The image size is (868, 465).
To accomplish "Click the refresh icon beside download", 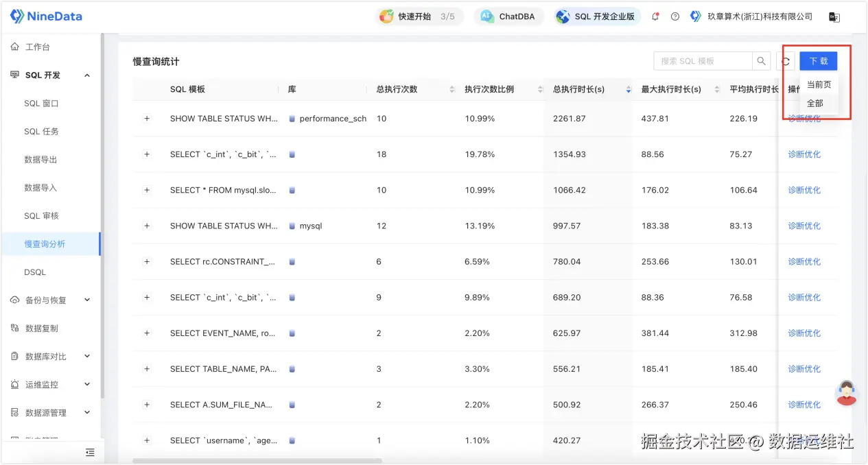I will pyautogui.click(x=786, y=61).
